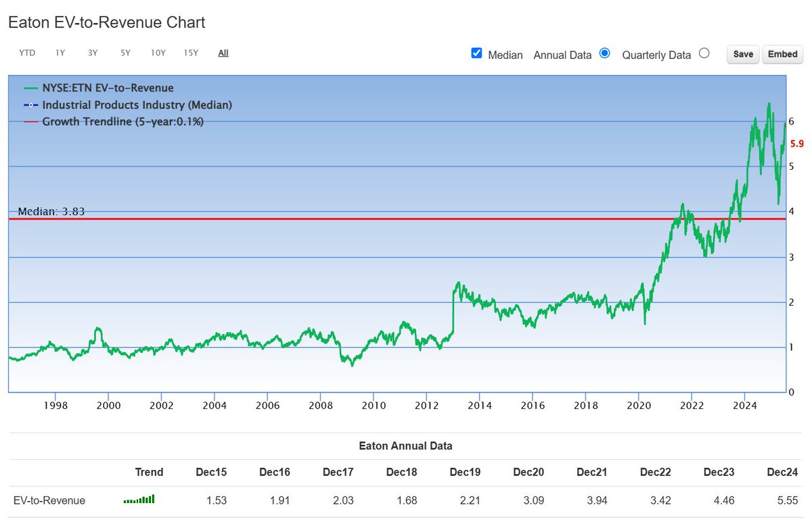Click the Dec21 column header
Screen dimensions: 812x524
click(592, 472)
